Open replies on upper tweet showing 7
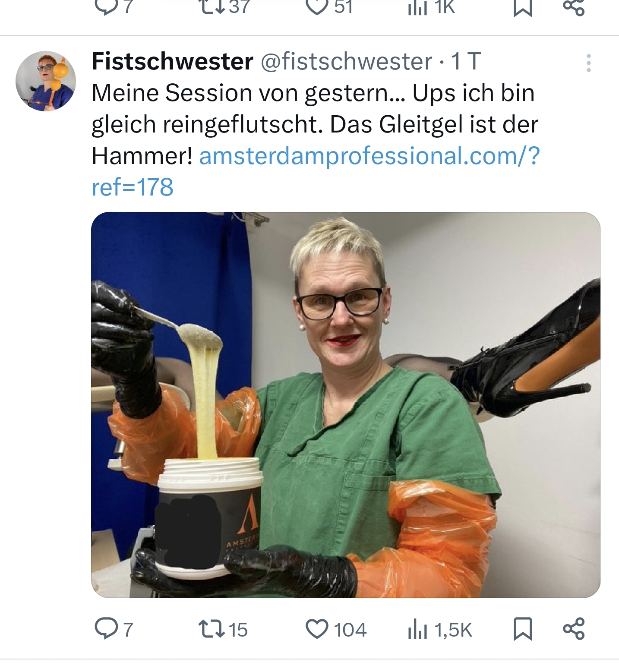 click(x=114, y=7)
